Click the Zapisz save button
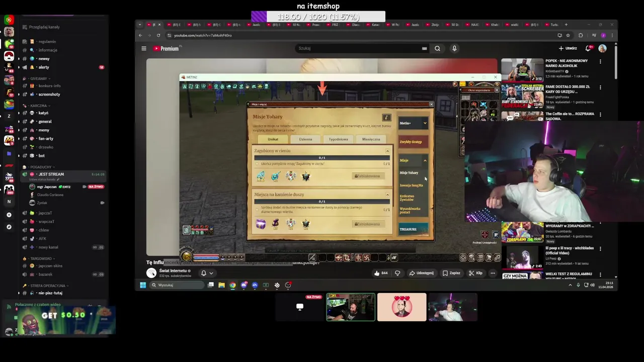 click(451, 273)
